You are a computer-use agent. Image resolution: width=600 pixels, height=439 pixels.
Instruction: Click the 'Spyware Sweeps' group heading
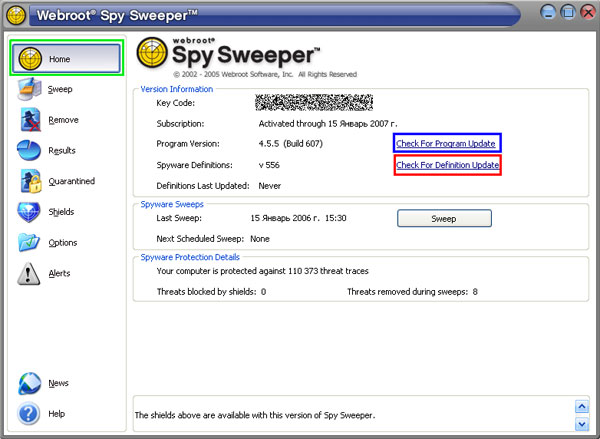pyautogui.click(x=172, y=204)
